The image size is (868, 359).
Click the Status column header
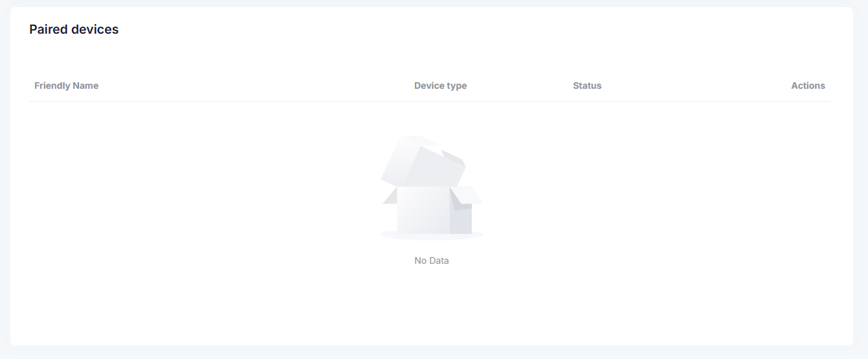(x=587, y=86)
